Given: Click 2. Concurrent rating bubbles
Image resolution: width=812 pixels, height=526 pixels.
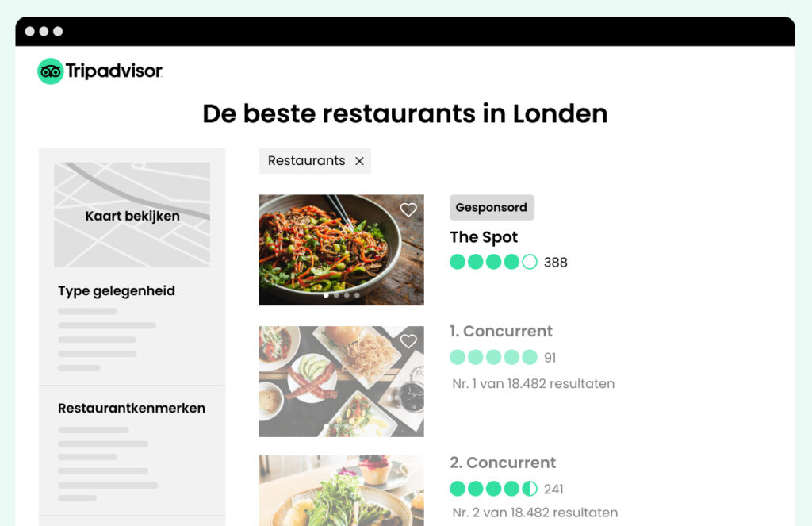Looking at the screenshot, I should pyautogui.click(x=493, y=488).
